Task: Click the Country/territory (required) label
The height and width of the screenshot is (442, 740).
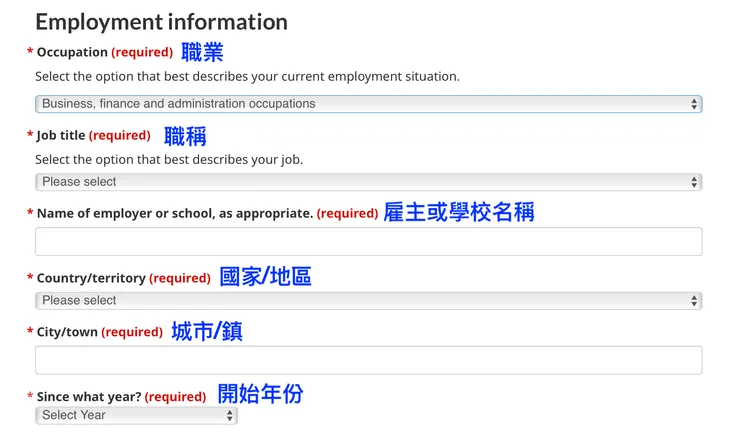Action: tap(121, 278)
